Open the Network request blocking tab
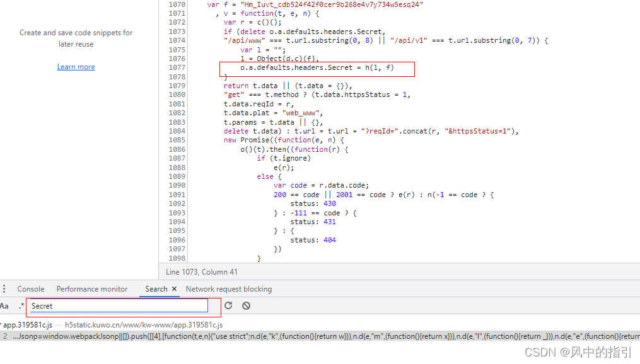The height and width of the screenshot is (364, 640). 228,289
